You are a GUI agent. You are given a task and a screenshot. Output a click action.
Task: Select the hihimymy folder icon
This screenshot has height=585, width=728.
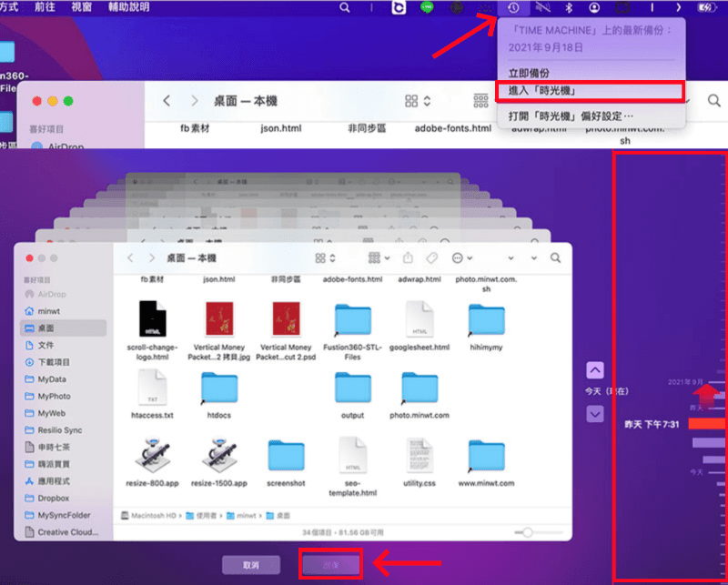[x=486, y=320]
